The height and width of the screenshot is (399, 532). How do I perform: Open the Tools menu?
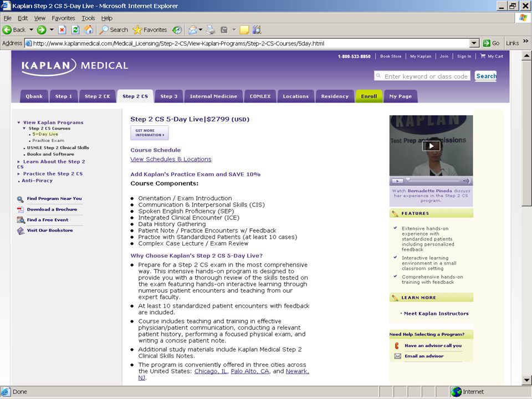(x=88, y=18)
